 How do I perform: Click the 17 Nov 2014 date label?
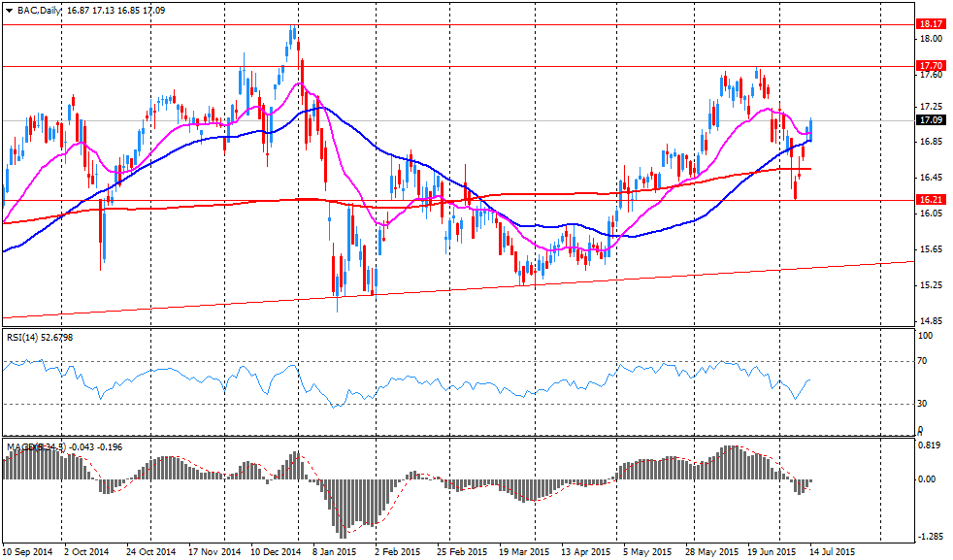pyautogui.click(x=214, y=552)
